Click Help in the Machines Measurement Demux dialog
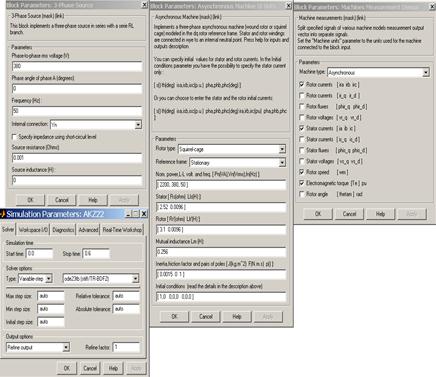Viewport: 436px width, 377px height. click(381, 214)
